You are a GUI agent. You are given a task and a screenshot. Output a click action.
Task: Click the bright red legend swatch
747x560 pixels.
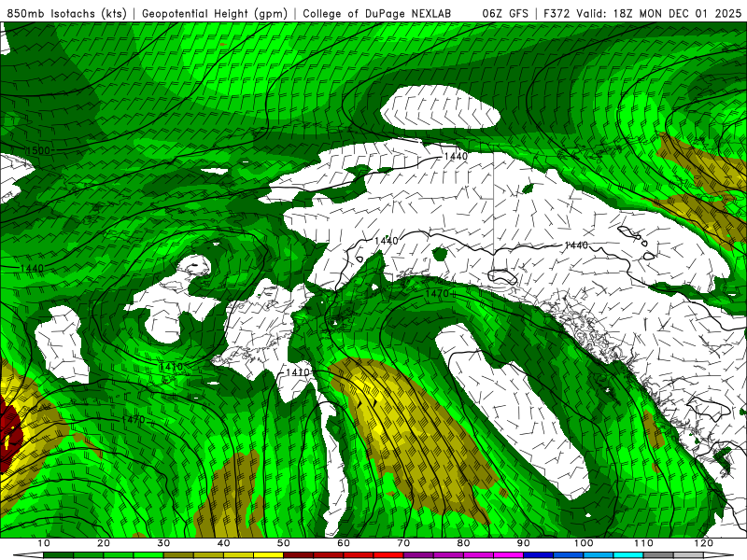pyautogui.click(x=388, y=555)
